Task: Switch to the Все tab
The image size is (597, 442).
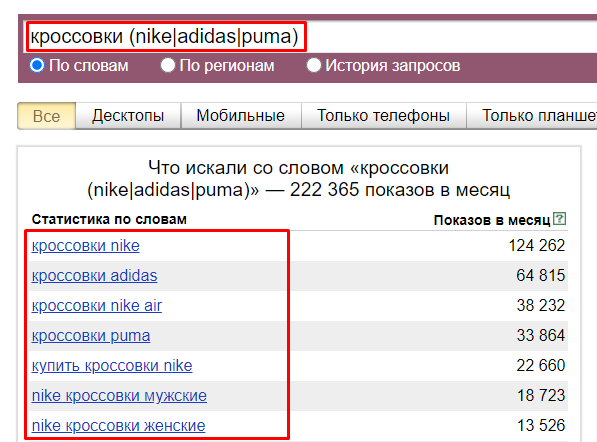Action: tap(46, 116)
